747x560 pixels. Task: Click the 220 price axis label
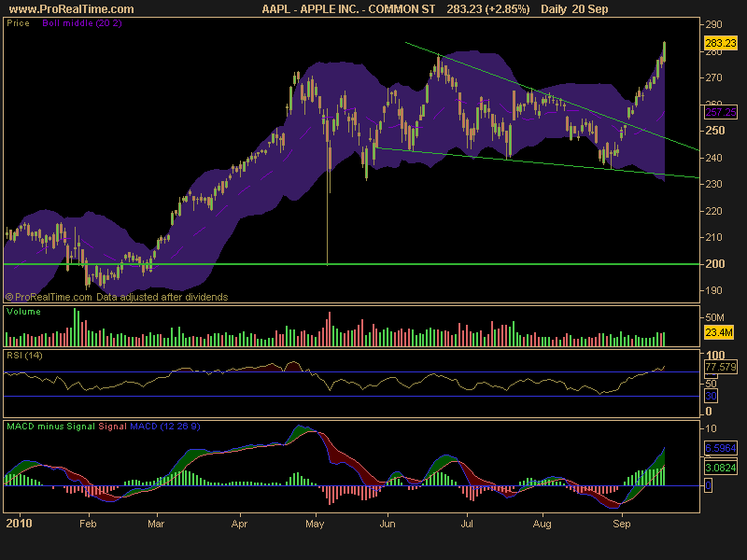pos(713,211)
